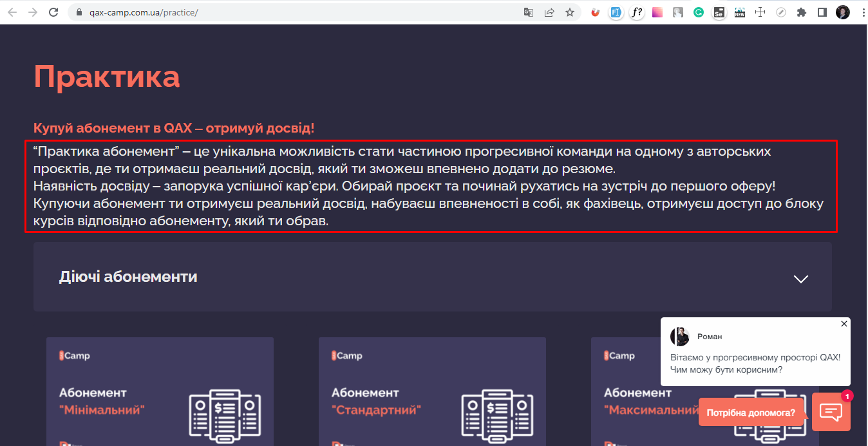Image resolution: width=868 pixels, height=446 pixels.
Task: Open the share page icon
Action: tap(549, 12)
